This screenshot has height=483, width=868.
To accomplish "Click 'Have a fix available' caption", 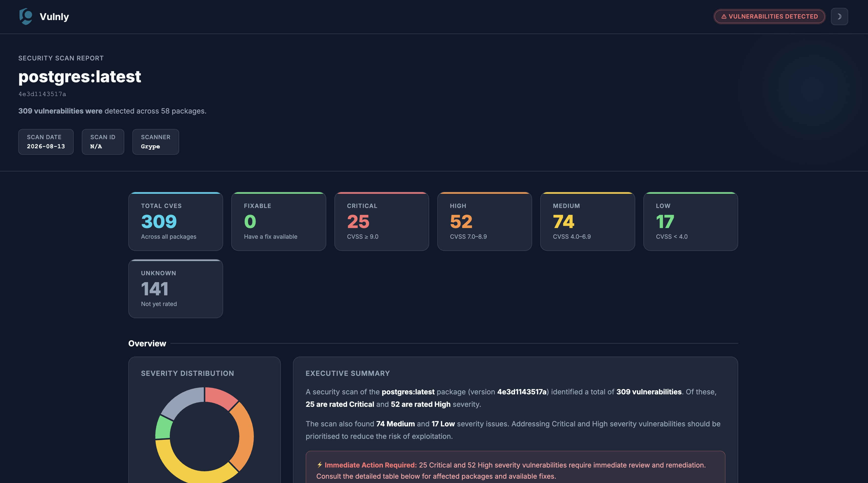I will [271, 237].
